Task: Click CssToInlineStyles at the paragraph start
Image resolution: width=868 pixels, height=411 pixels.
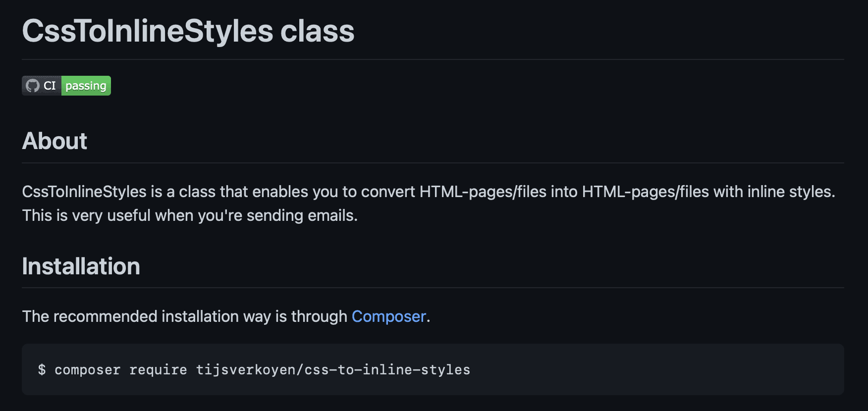Action: pos(84,192)
